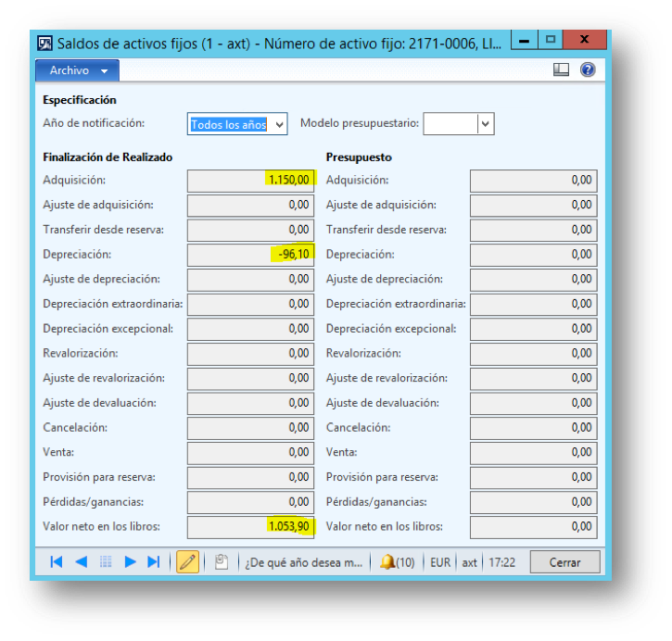Open Año de notificación dropdown arrow
Viewport: 672px width, 641px height.
(279, 125)
